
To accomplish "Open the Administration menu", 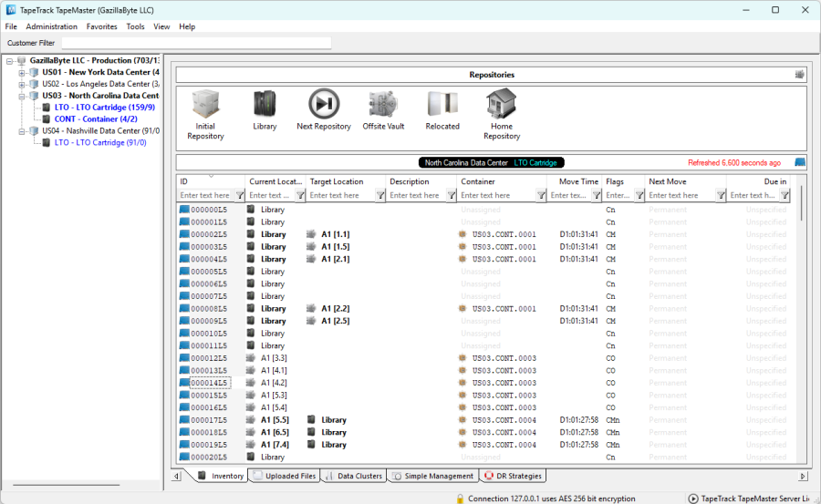I will pyautogui.click(x=51, y=26).
